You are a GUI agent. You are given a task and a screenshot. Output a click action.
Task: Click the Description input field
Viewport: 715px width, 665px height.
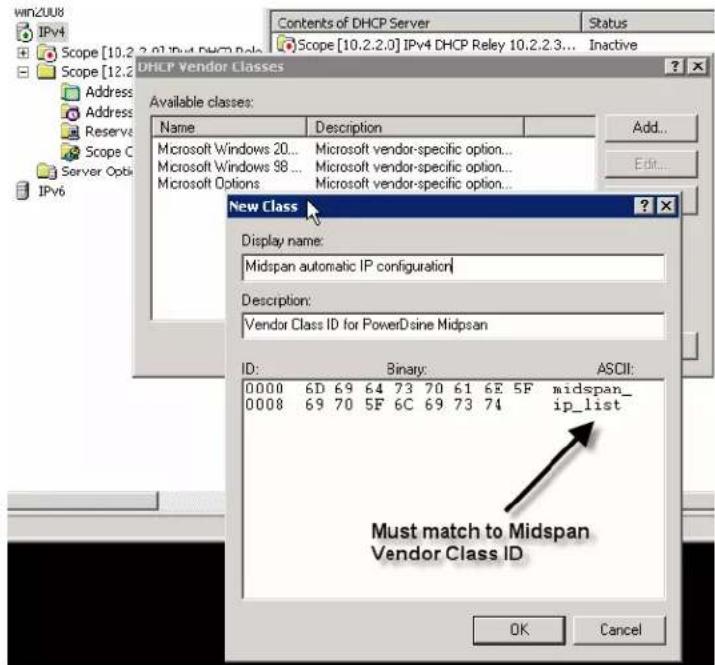point(453,325)
